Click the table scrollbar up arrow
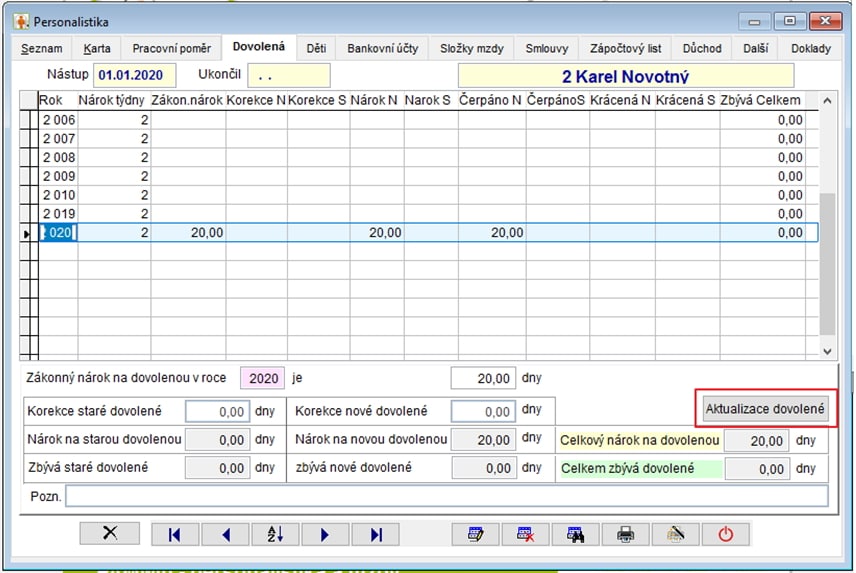 [827, 100]
